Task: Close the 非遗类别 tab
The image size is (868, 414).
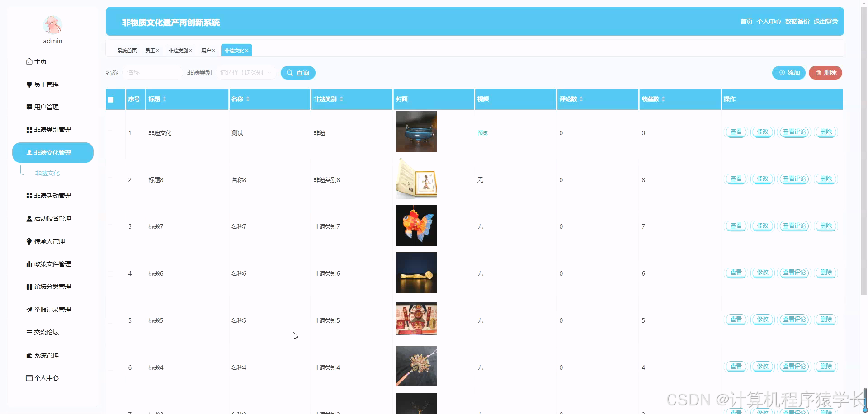Action: (191, 51)
